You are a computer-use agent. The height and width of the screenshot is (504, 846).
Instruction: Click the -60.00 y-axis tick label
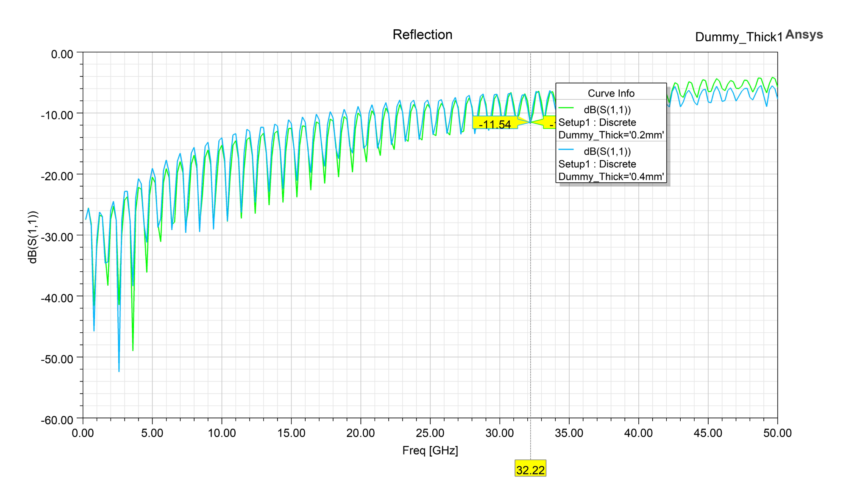(57, 420)
